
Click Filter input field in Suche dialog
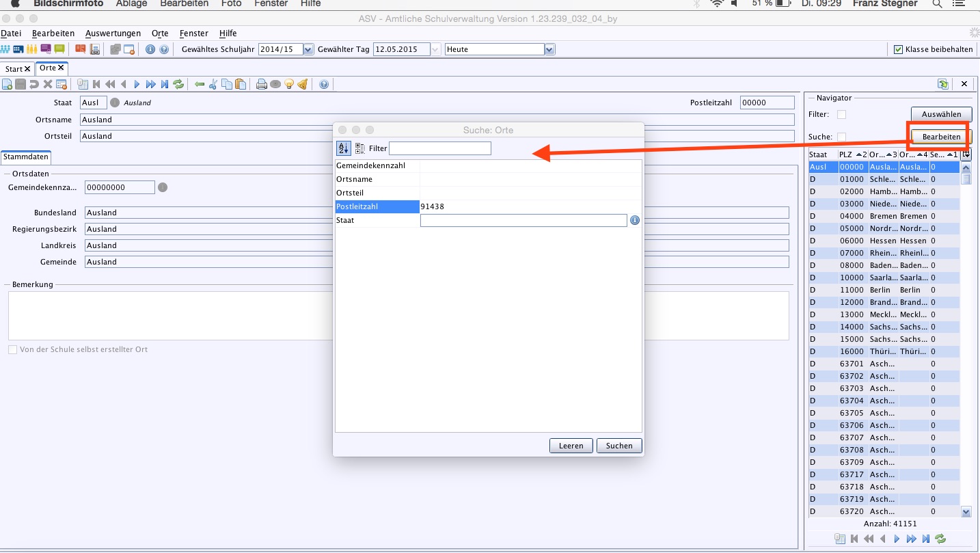(x=439, y=148)
